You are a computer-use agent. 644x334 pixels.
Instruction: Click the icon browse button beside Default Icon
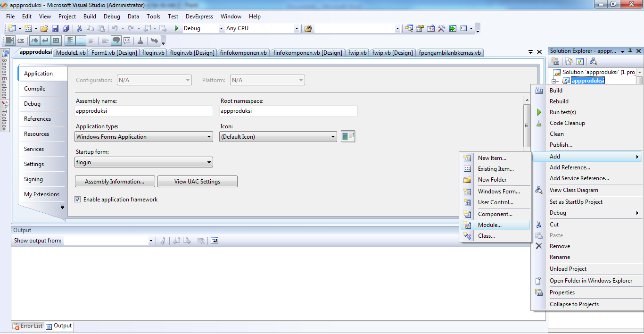348,136
